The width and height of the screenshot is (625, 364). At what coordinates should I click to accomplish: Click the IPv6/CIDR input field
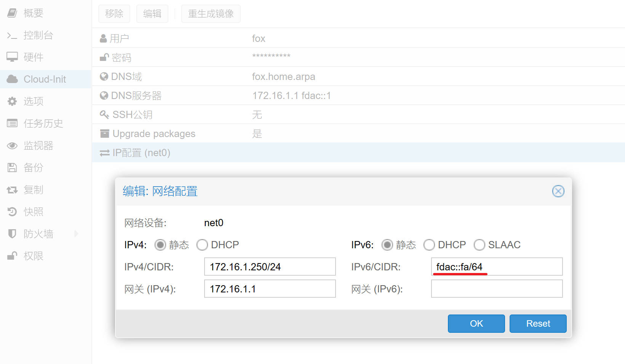coord(497,267)
